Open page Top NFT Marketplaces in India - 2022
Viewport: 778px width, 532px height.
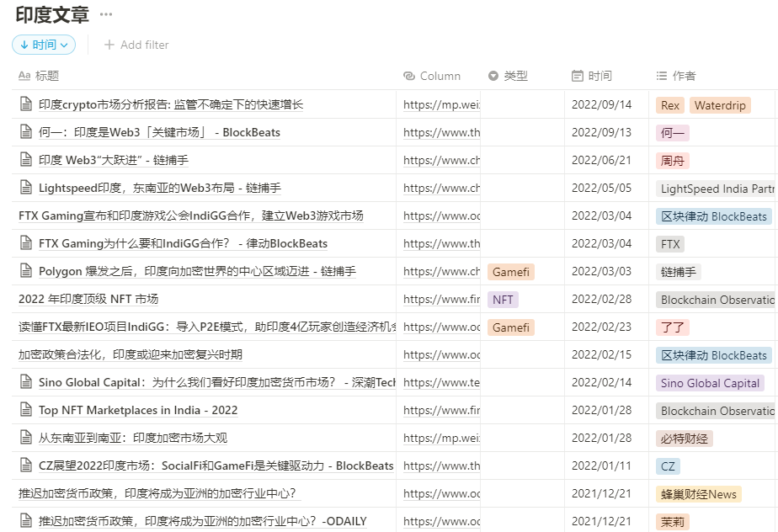pyautogui.click(x=138, y=411)
